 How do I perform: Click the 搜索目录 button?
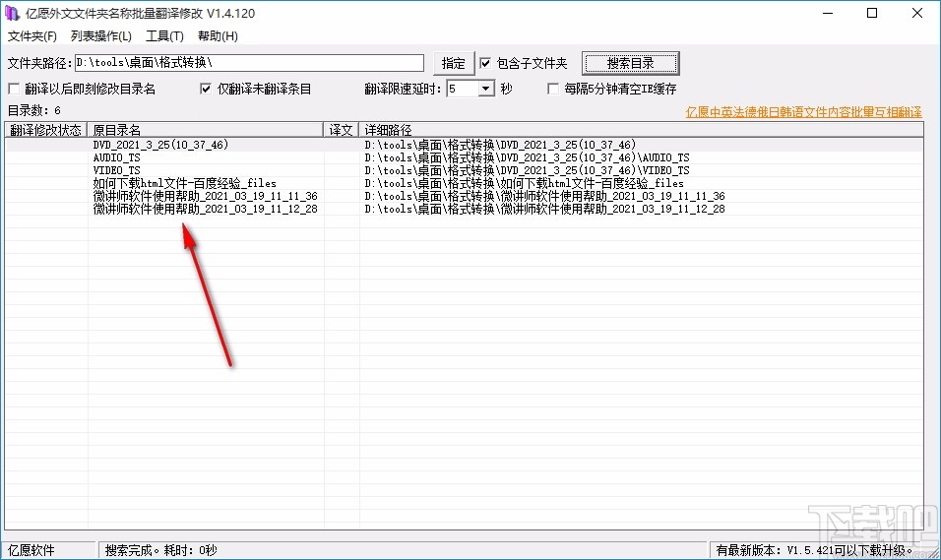click(x=630, y=63)
